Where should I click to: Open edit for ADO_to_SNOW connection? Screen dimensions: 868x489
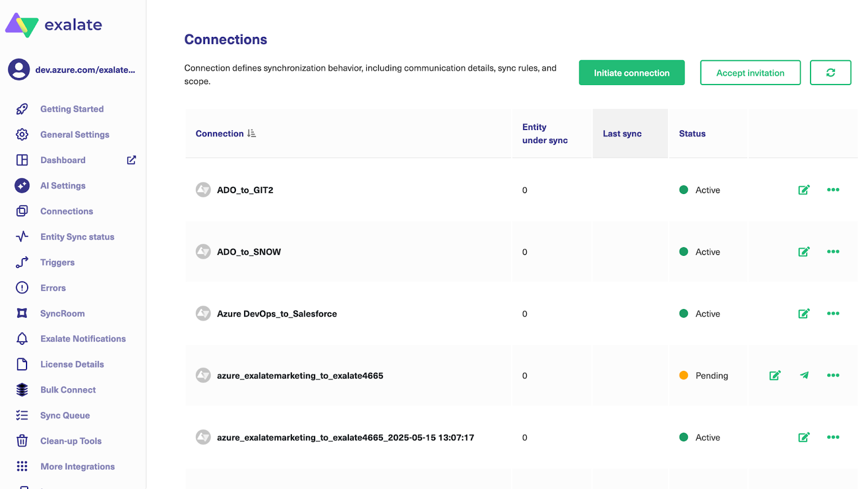803,252
